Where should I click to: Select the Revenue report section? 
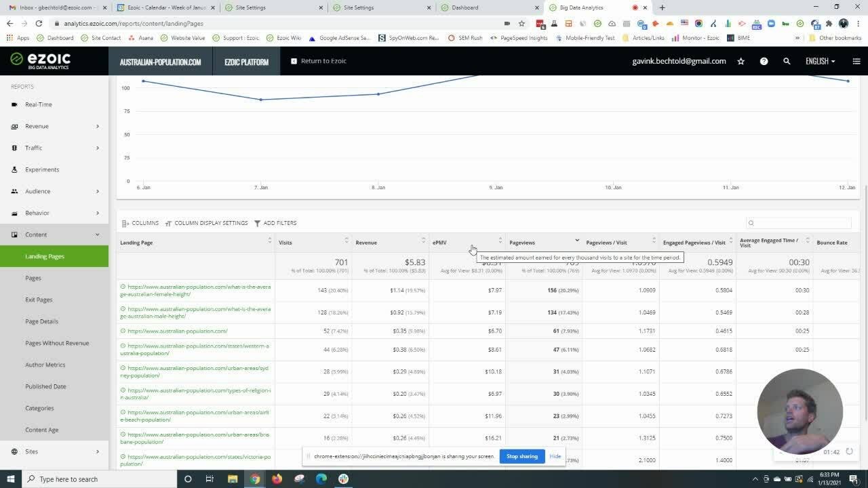pos(37,126)
